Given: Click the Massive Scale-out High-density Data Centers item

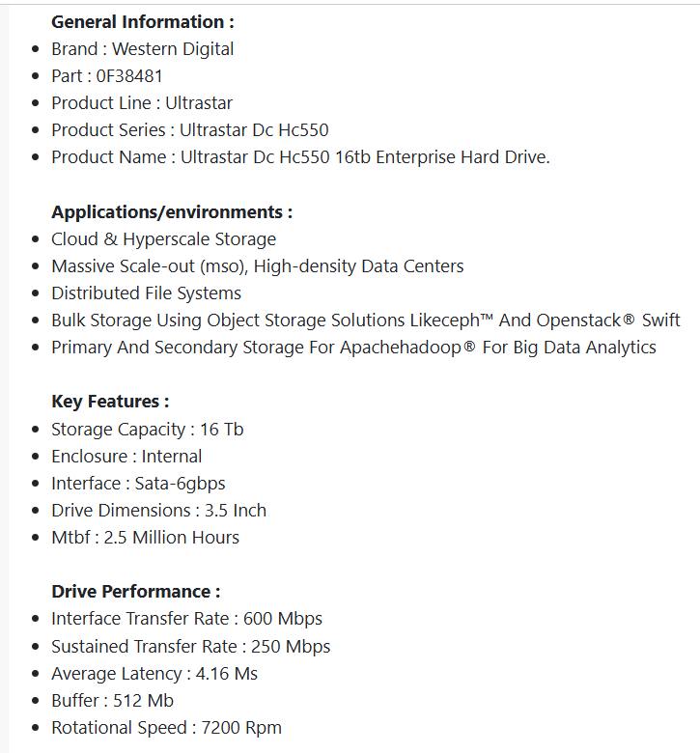Looking at the screenshot, I should [257, 265].
